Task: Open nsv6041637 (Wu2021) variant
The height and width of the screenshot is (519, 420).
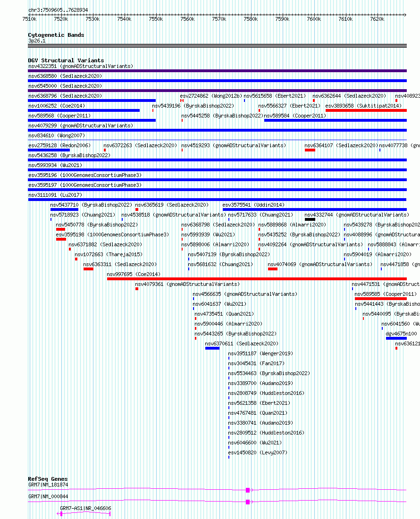Action: point(219,304)
